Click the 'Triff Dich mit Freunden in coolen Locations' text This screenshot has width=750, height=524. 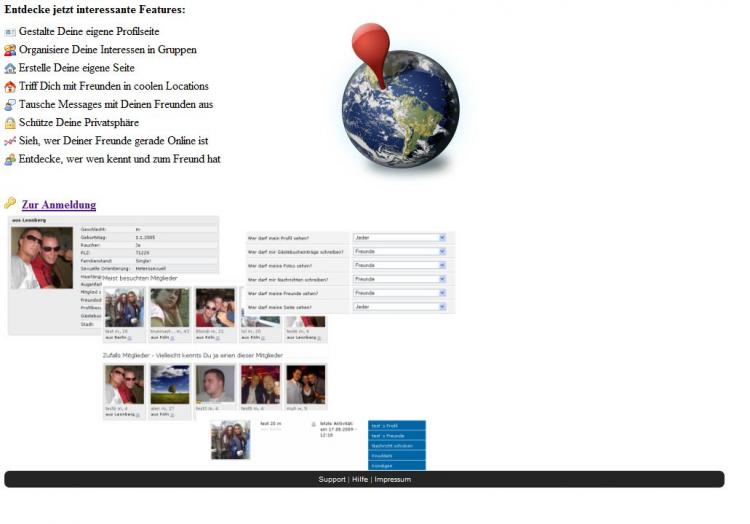[x=114, y=86]
